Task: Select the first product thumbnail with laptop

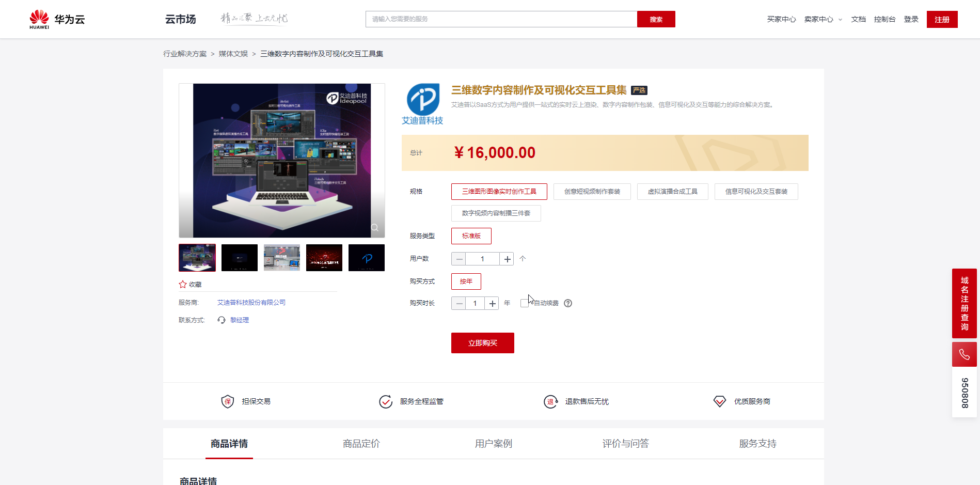Action: point(197,258)
